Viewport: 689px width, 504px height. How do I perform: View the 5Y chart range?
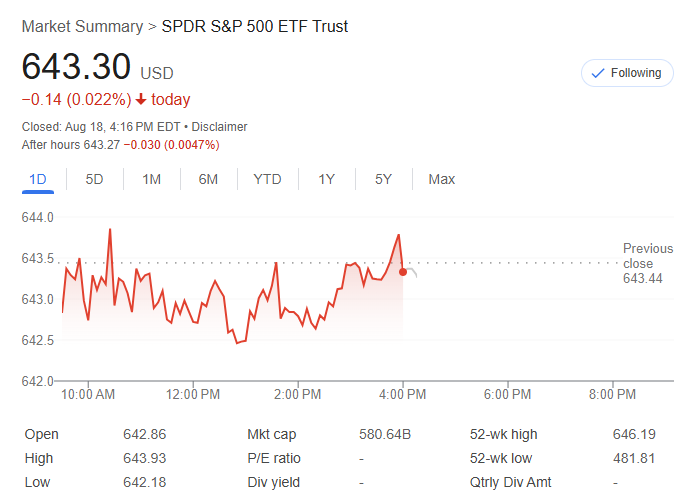(x=383, y=179)
